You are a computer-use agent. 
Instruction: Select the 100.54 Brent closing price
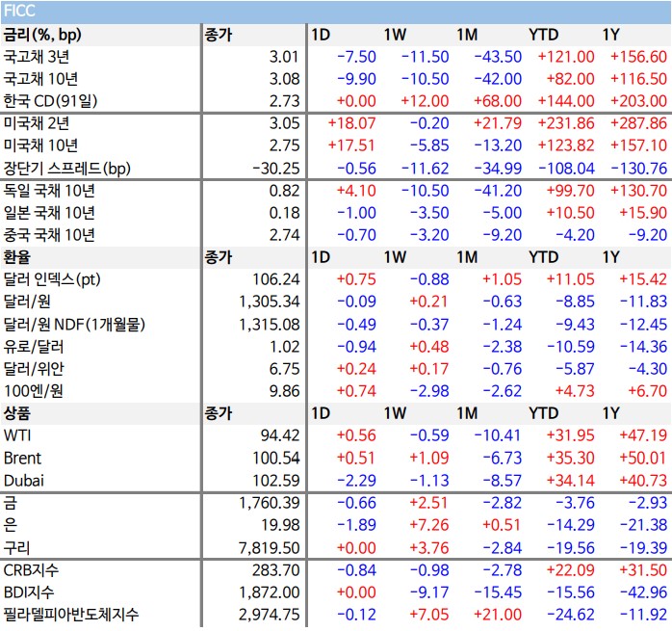pos(276,459)
